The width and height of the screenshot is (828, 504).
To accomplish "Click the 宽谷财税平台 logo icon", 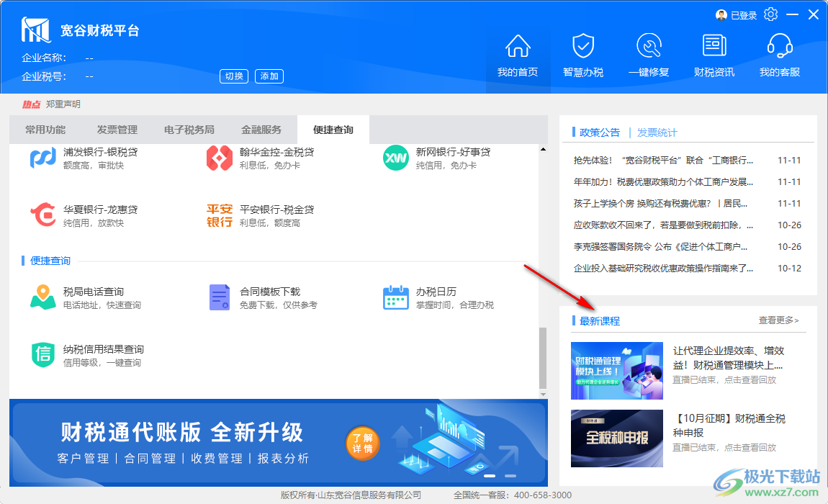I will 35,30.
